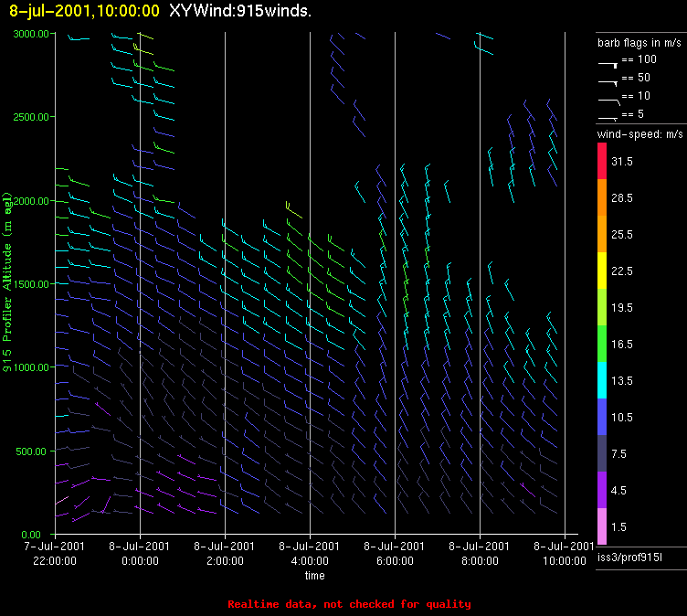687x616 pixels.
Task: Click the '== 10' barb legend value
Action: click(x=636, y=96)
